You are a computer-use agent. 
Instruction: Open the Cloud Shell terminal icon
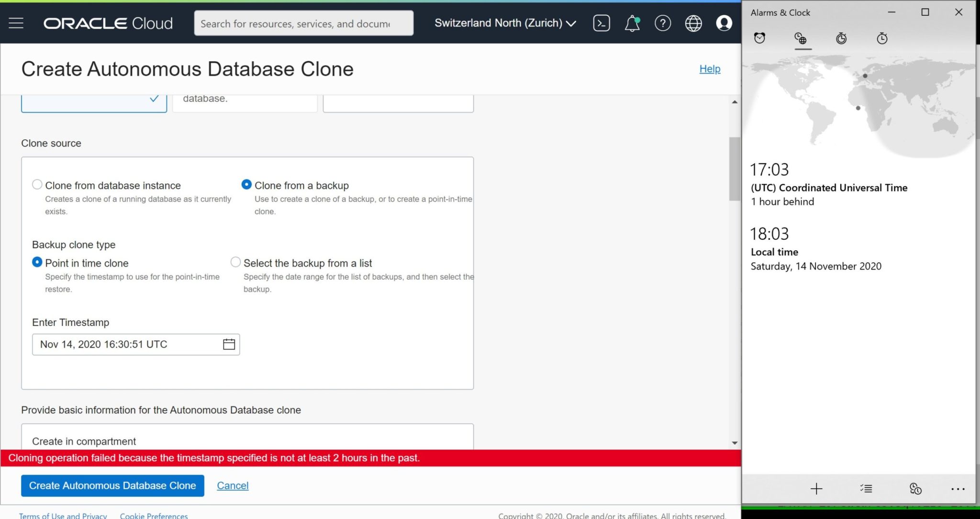(601, 23)
